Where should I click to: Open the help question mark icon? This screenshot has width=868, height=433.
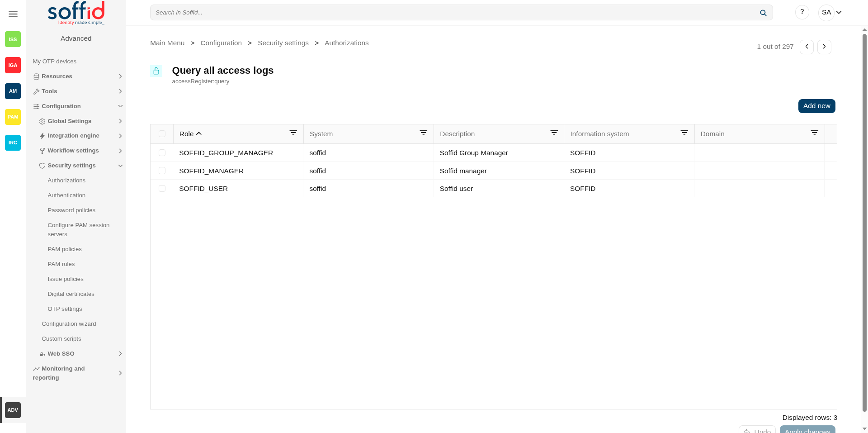coord(802,12)
